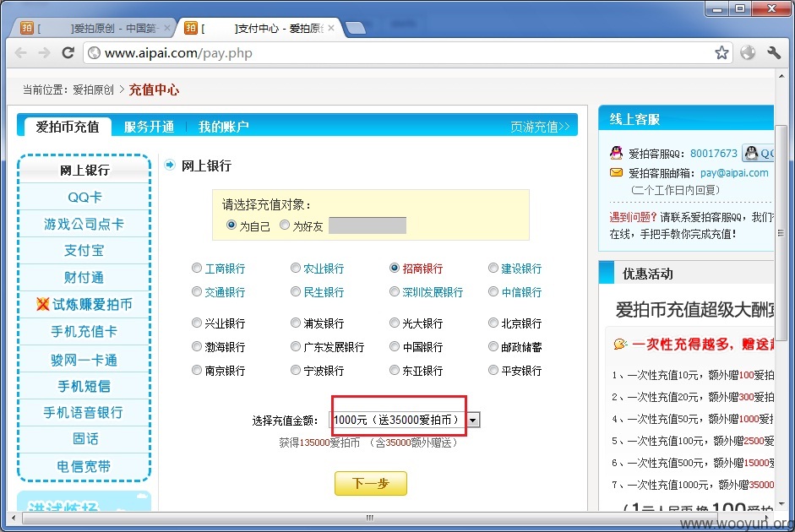Image resolution: width=795 pixels, height=532 pixels.
Task: Select 电信宽带 payment method
Action: click(84, 466)
